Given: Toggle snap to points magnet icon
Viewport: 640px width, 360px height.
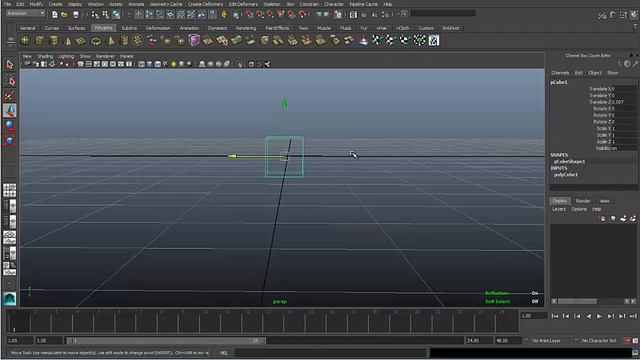Looking at the screenshot, I should click(x=270, y=14).
